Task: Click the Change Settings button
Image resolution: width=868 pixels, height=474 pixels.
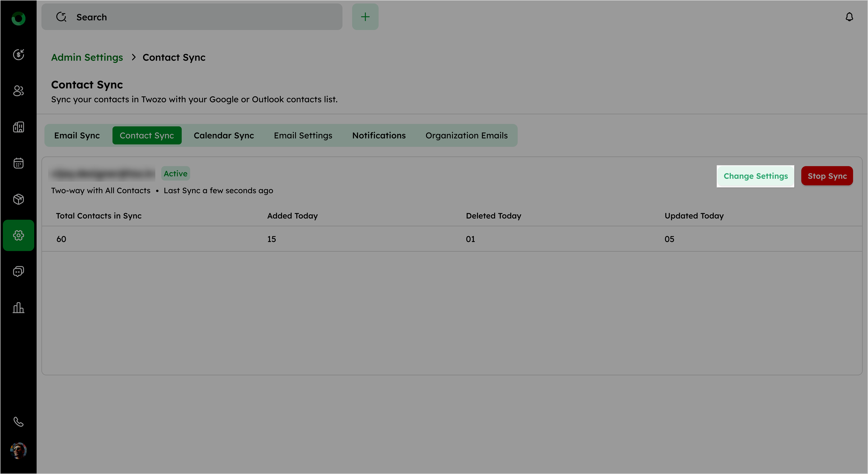Action: pos(756,176)
